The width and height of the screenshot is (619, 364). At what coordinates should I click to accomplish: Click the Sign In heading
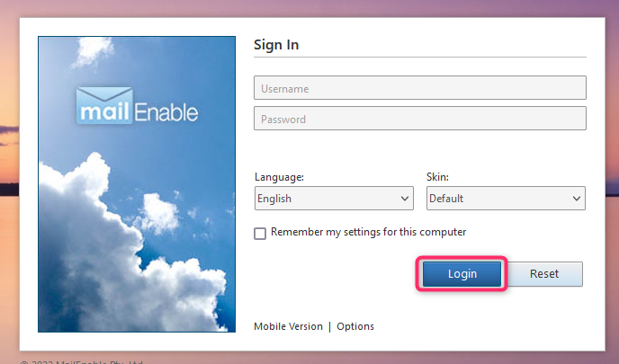click(276, 45)
